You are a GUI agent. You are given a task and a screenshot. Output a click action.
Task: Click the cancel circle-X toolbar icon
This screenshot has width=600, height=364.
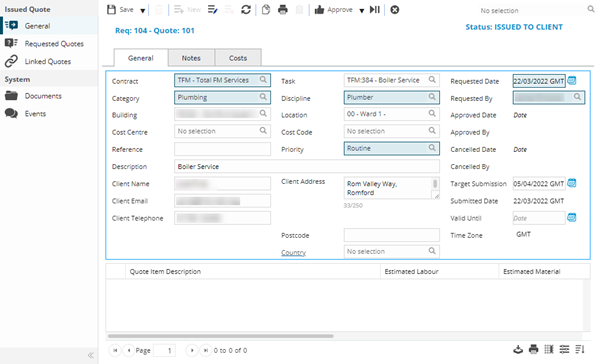tap(395, 10)
